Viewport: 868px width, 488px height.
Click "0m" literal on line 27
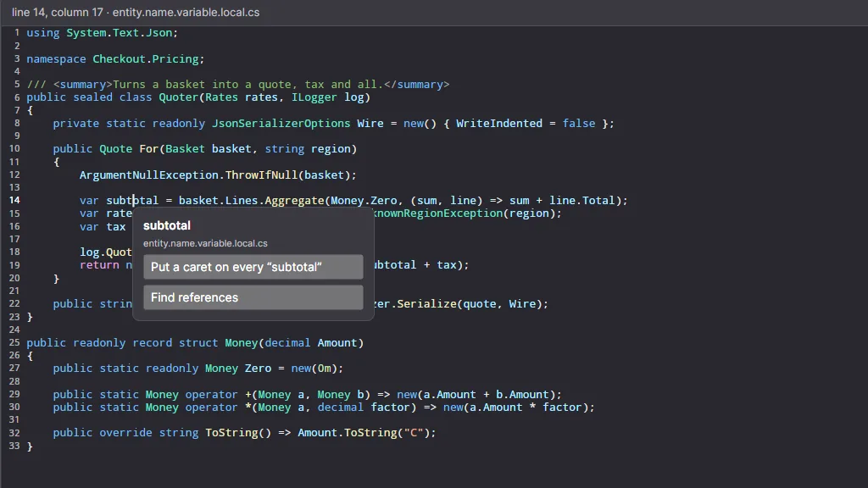pyautogui.click(x=325, y=369)
